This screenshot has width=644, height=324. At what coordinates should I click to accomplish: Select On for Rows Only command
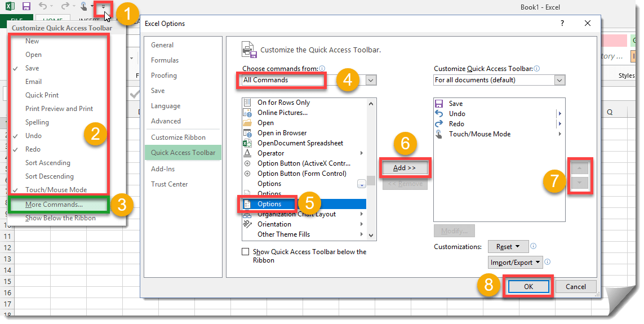click(304, 103)
